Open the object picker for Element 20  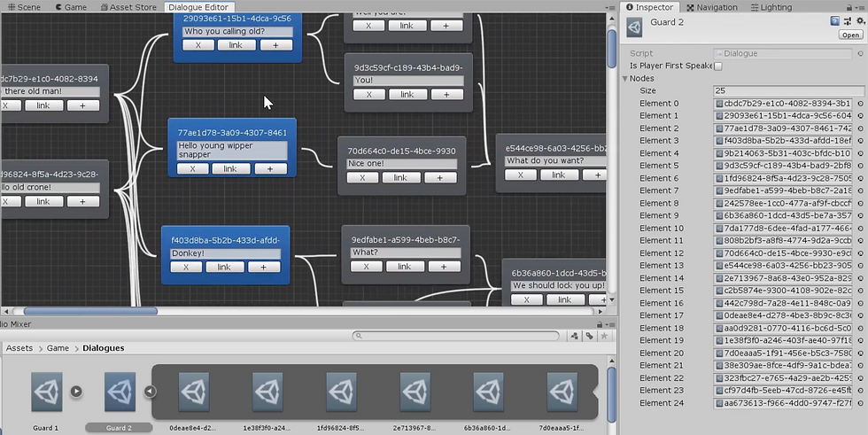click(x=860, y=353)
